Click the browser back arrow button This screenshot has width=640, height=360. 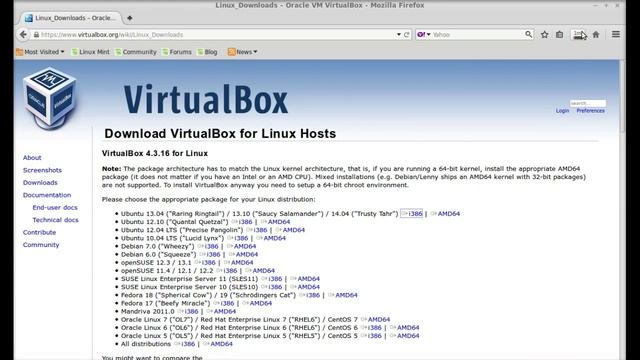pos(23,35)
